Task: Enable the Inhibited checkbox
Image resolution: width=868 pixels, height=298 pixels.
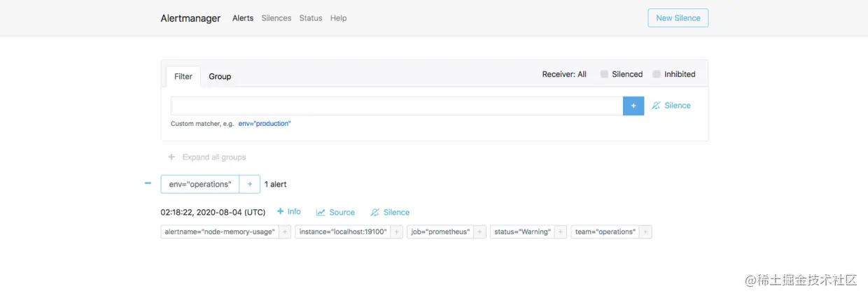Action: [657, 74]
